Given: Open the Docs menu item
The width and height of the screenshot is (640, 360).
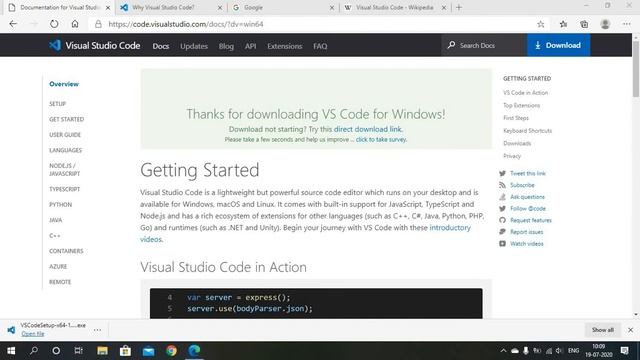Looking at the screenshot, I should click(161, 46).
